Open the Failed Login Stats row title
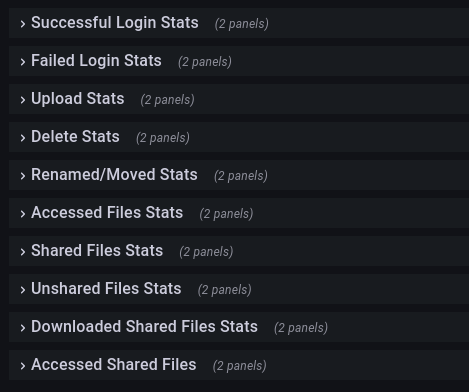Image resolution: width=469 pixels, height=392 pixels. coord(96,61)
